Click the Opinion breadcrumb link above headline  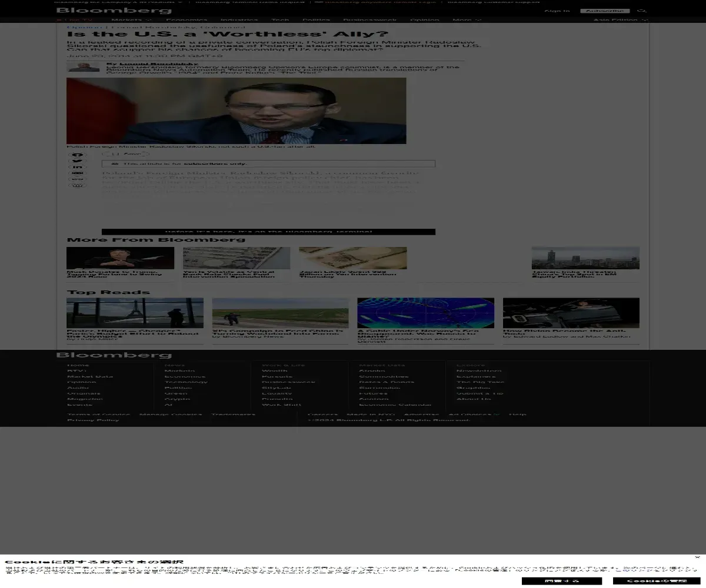[85, 27]
